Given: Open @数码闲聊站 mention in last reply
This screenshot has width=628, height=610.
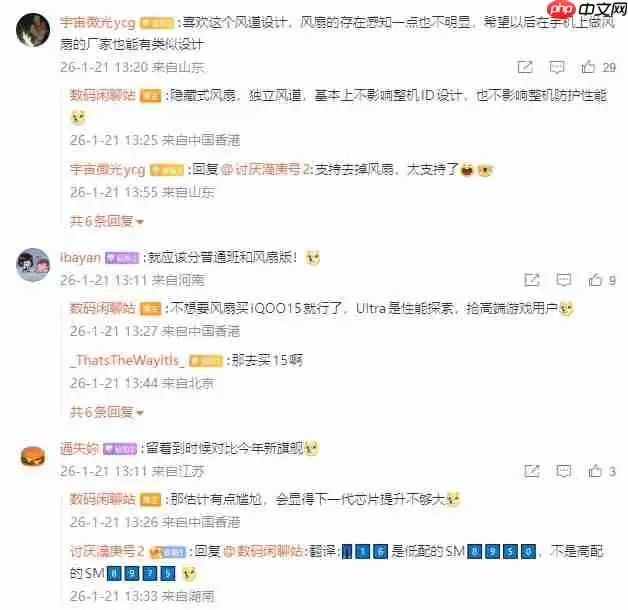Looking at the screenshot, I should coord(263,552).
